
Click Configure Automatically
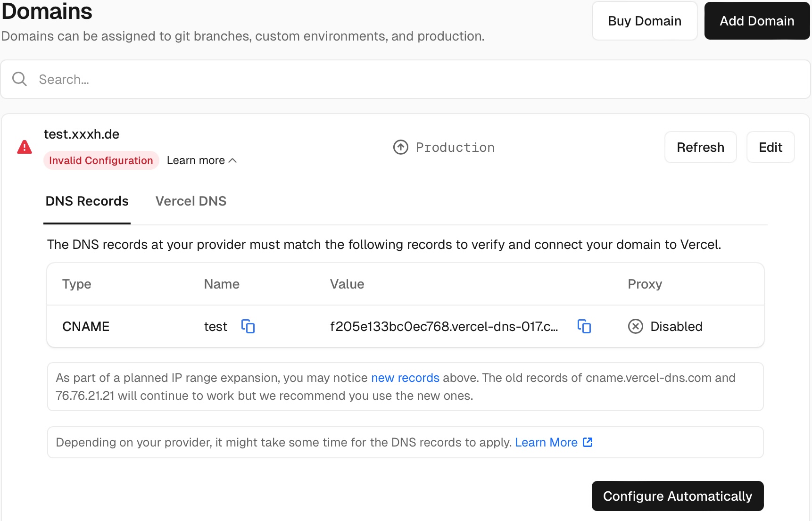pos(677,496)
